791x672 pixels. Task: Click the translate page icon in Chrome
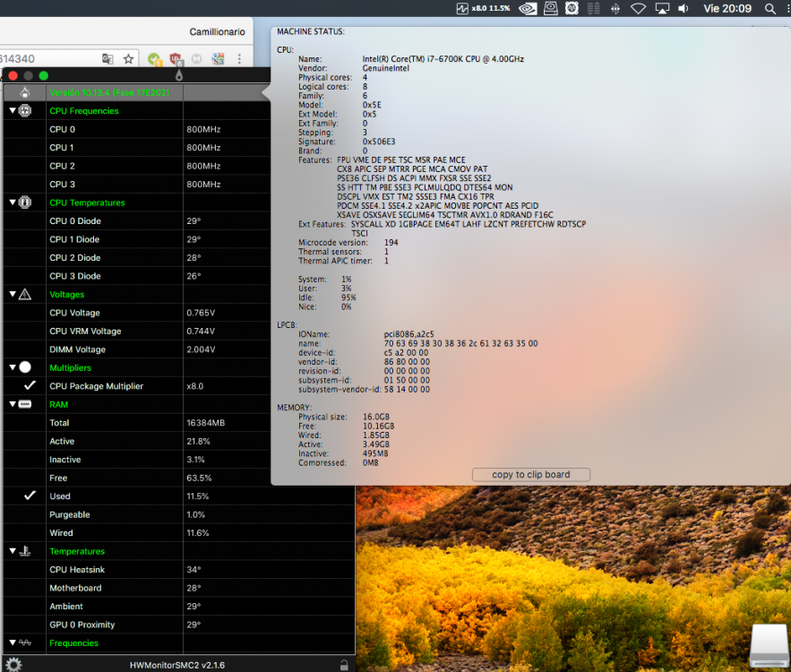coord(107,59)
